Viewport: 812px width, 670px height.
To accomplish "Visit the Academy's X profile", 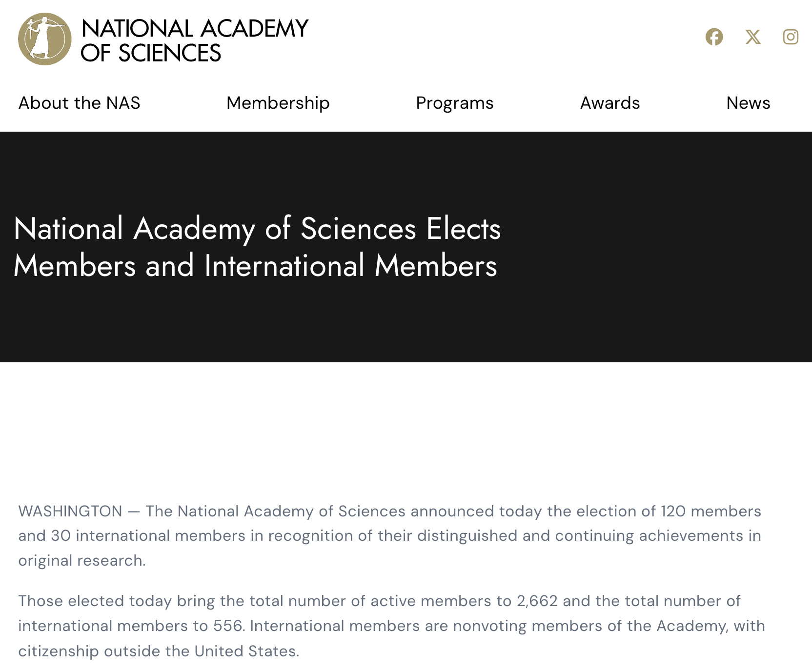I will [x=752, y=37].
